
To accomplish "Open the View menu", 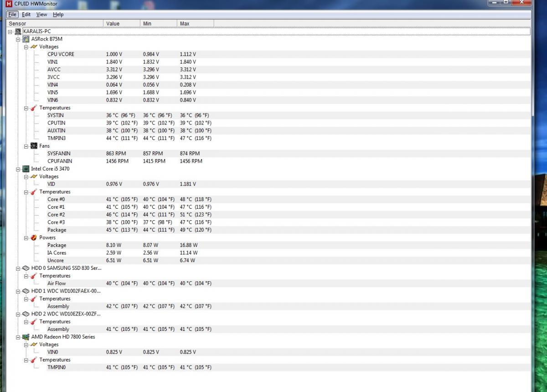I will coord(41,15).
